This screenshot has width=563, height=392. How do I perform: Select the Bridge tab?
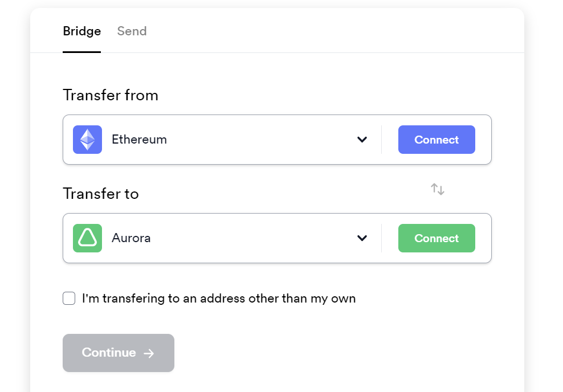point(81,31)
